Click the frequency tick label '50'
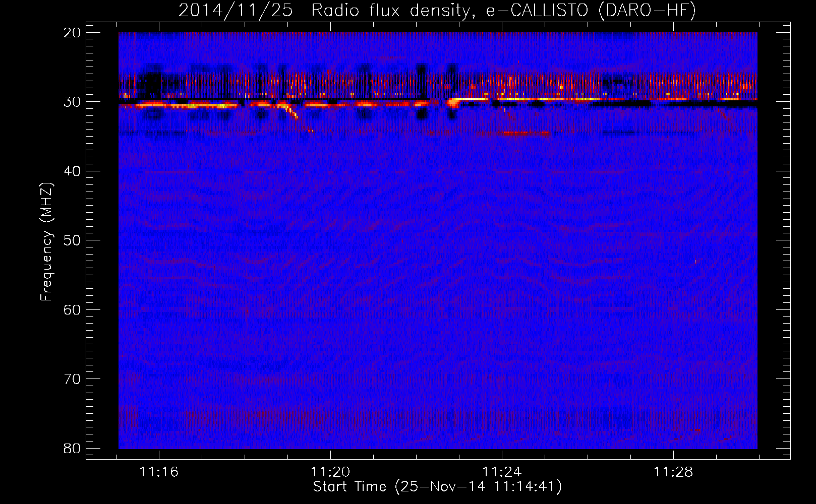The height and width of the screenshot is (504, 816). click(x=72, y=240)
